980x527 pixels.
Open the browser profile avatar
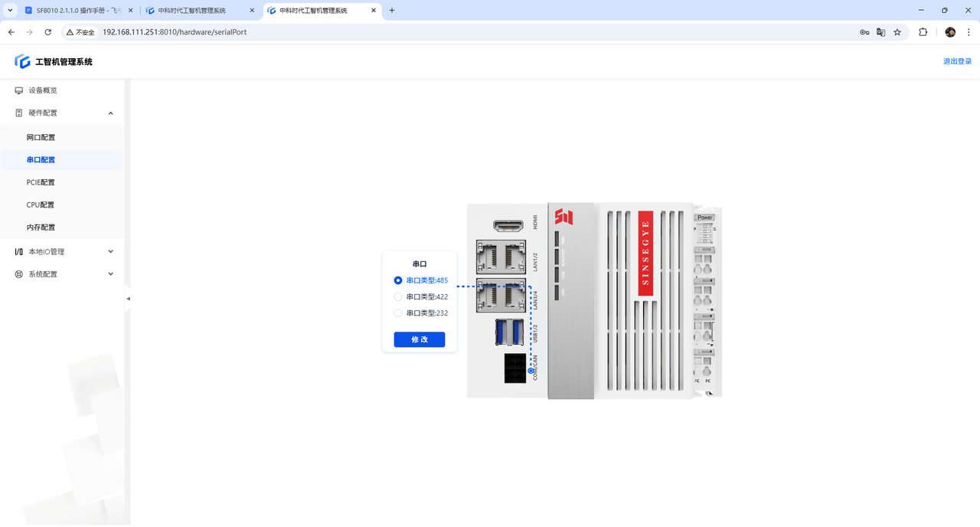(950, 32)
